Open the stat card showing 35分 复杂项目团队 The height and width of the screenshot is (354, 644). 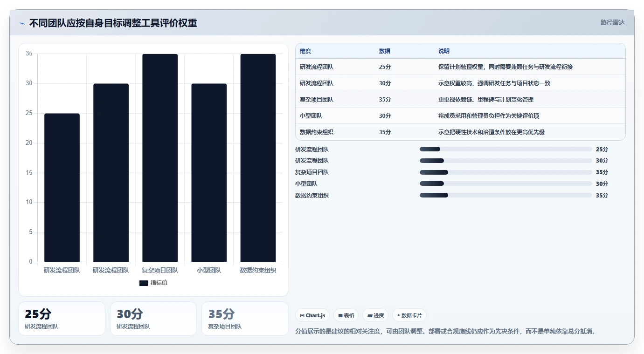[x=245, y=319]
